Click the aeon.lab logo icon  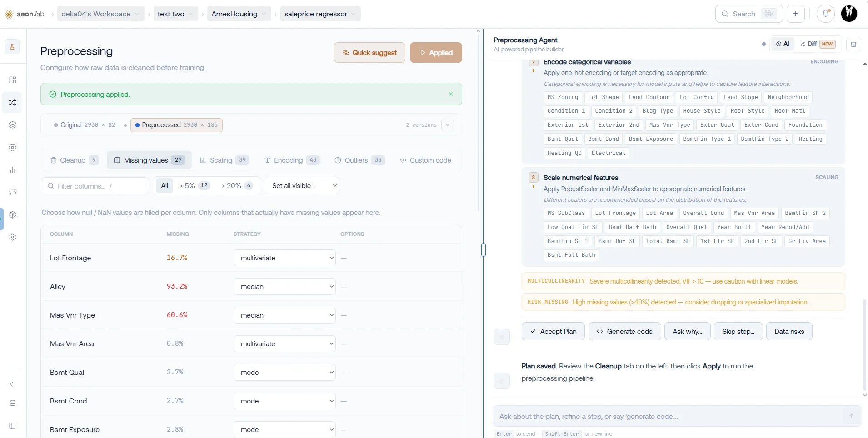[x=9, y=14]
